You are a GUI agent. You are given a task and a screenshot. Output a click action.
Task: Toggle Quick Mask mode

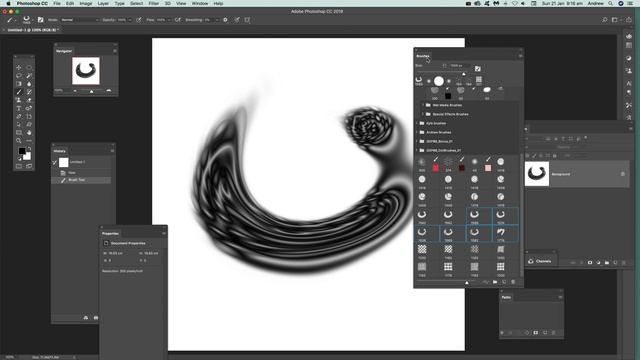coord(19,166)
